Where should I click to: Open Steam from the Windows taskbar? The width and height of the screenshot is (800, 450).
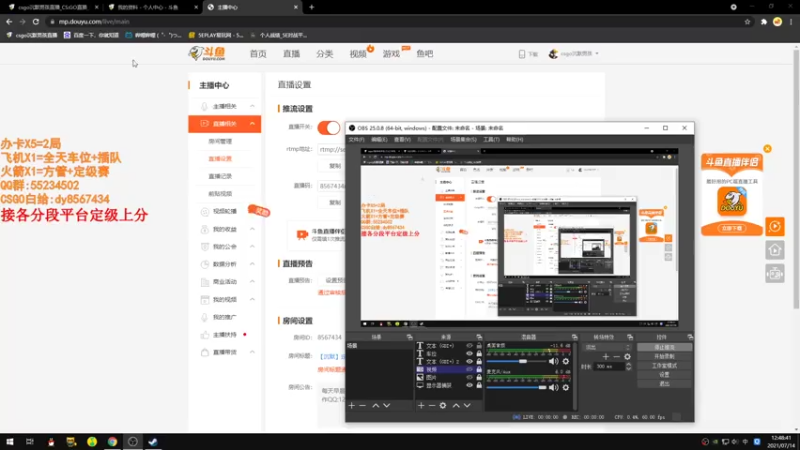coord(153,441)
